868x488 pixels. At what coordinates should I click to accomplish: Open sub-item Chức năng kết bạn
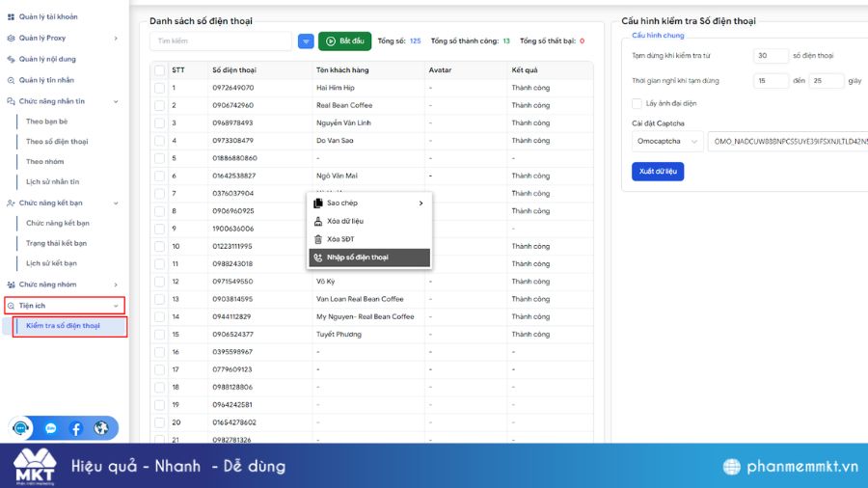(x=58, y=223)
